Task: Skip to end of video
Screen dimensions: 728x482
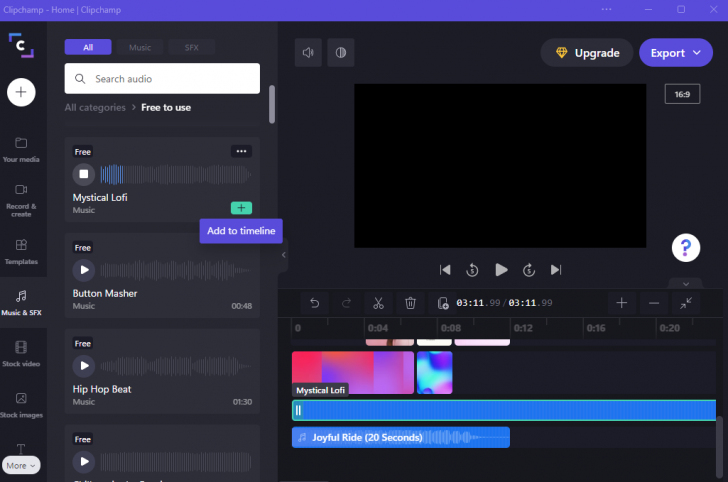Action: click(556, 270)
